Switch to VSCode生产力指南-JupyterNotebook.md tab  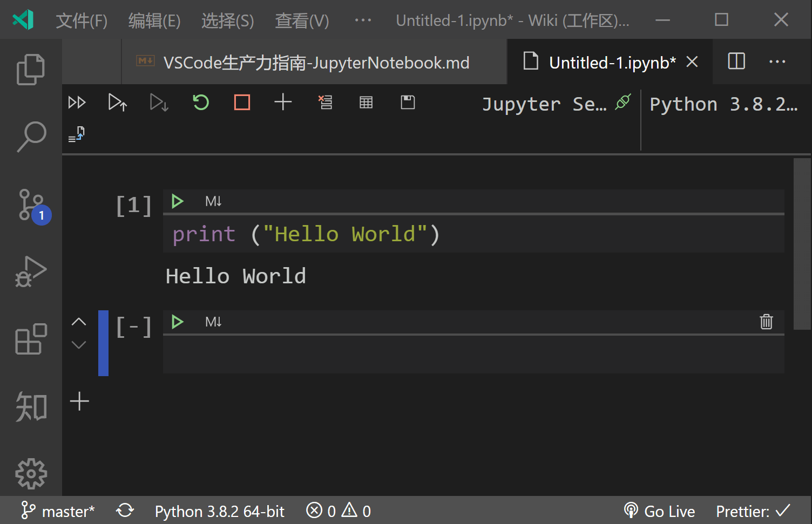[315, 63]
